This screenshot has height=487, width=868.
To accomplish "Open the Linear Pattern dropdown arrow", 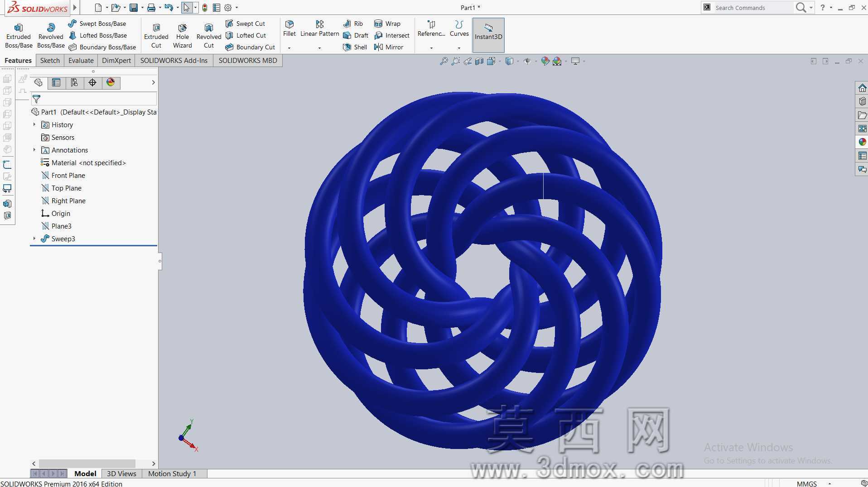I will pos(319,48).
